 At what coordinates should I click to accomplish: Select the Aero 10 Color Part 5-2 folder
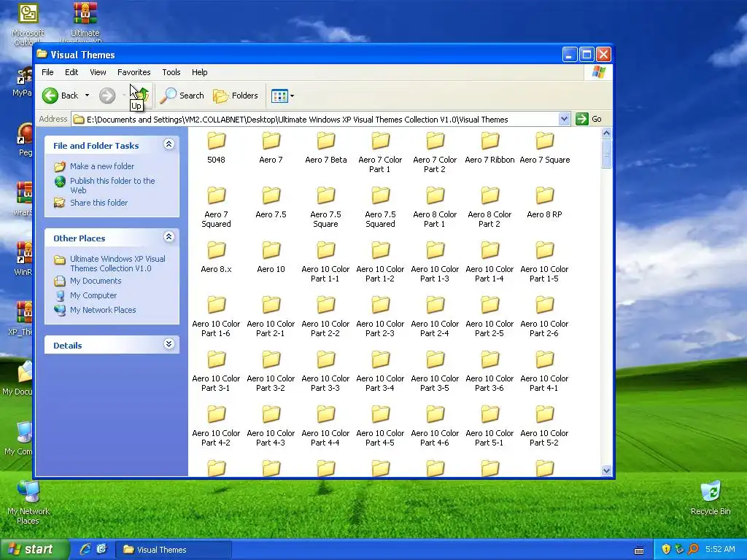tap(544, 426)
